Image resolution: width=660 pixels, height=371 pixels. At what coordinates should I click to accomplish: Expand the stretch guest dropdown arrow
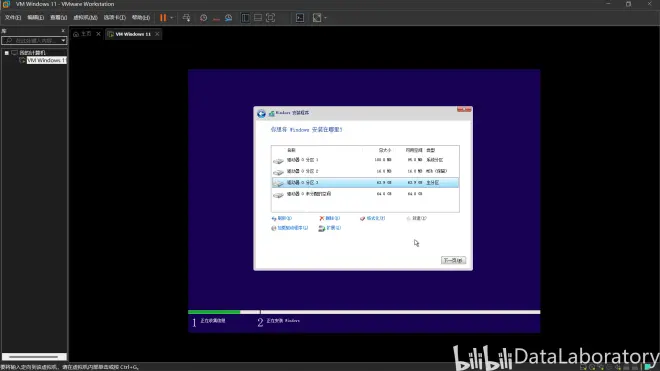(325, 18)
